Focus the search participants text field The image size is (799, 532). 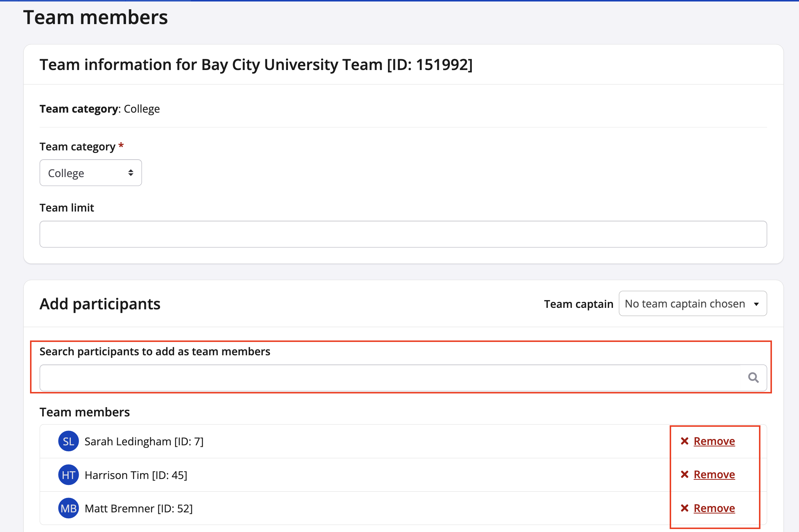(x=389, y=378)
